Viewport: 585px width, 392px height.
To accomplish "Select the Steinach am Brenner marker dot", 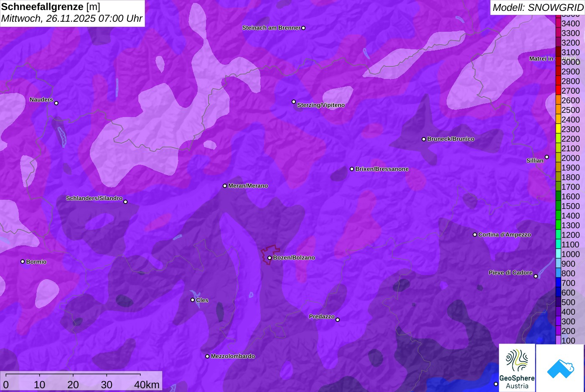I will tap(303, 28).
